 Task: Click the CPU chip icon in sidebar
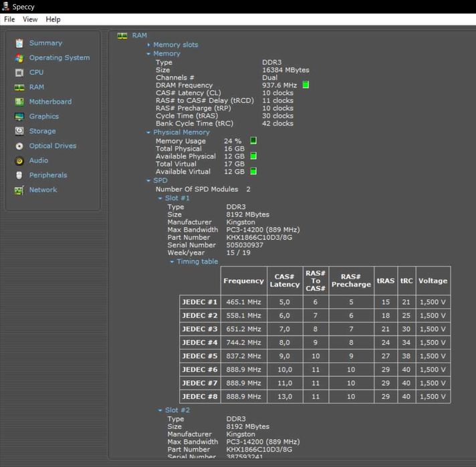pyautogui.click(x=19, y=73)
